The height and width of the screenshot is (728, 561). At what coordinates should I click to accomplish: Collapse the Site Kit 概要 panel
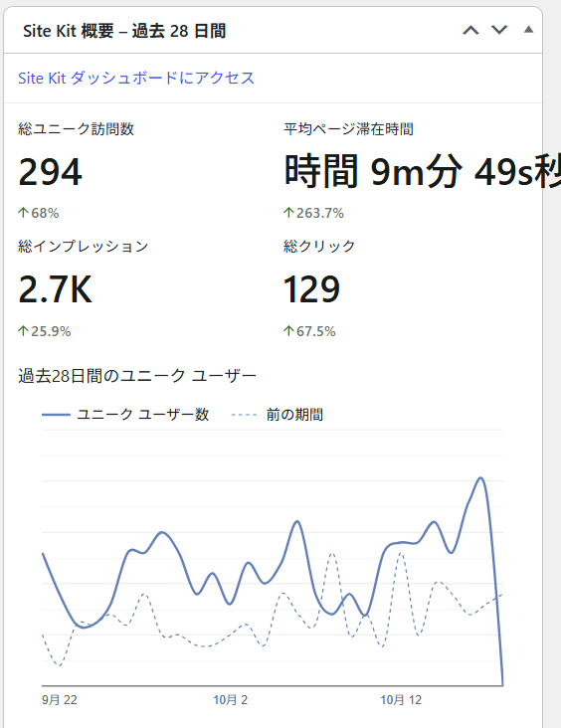point(528,30)
